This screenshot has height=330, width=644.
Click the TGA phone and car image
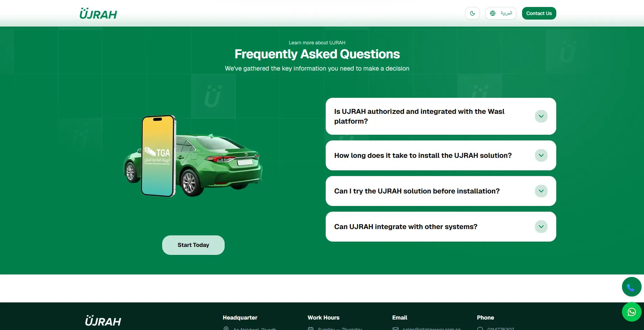pos(193,156)
